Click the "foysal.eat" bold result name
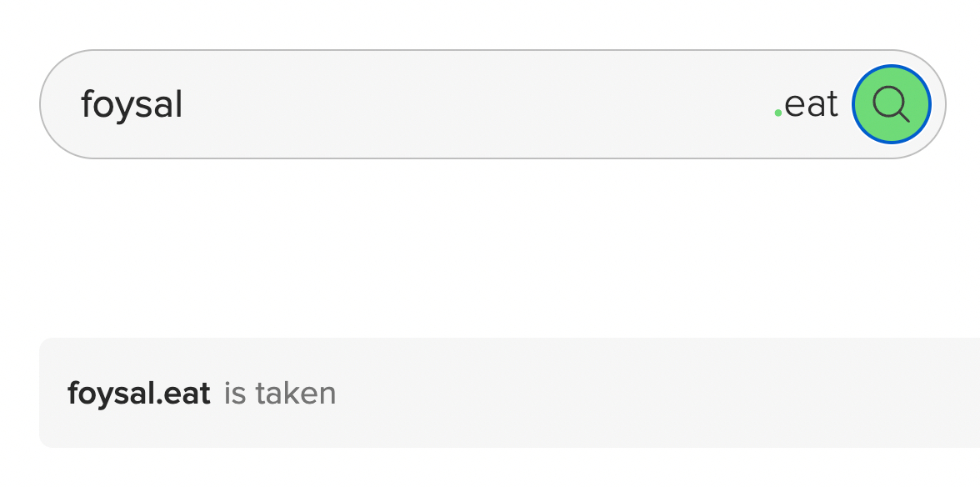 pos(138,393)
